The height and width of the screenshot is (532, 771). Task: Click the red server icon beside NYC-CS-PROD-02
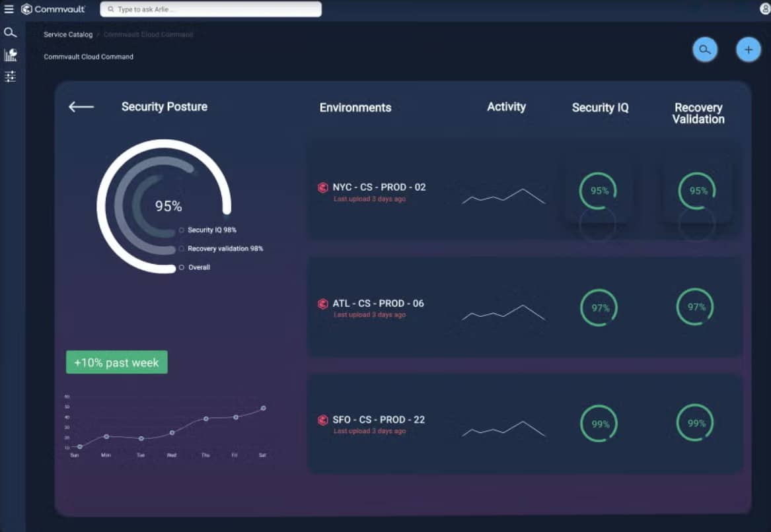[322, 187]
